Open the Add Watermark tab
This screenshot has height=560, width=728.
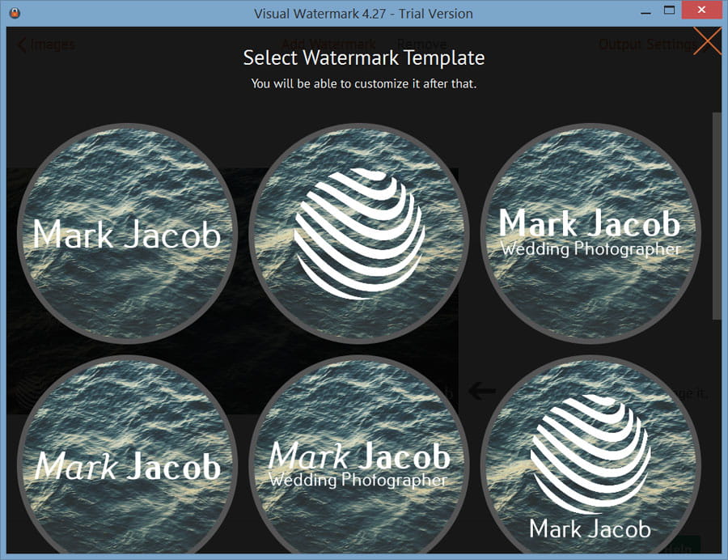[x=328, y=45]
